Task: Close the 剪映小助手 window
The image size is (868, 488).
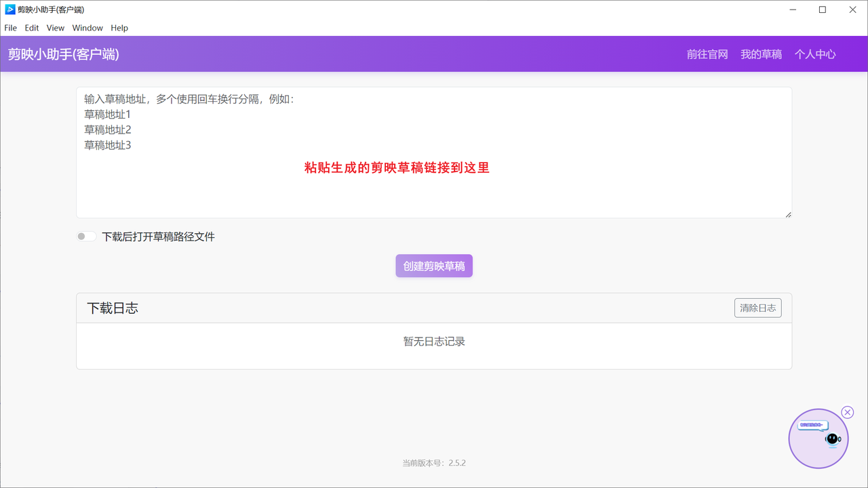Action: [x=852, y=9]
